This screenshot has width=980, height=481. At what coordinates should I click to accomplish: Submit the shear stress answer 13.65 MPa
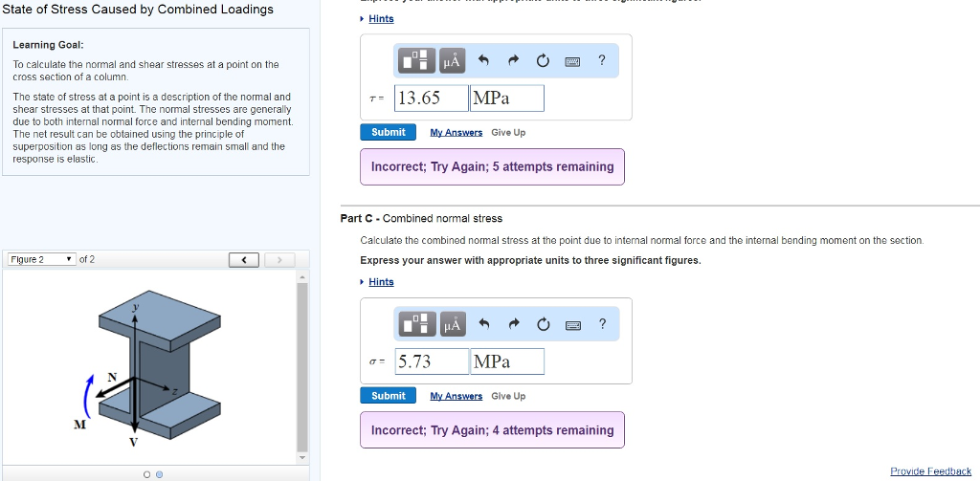(388, 133)
